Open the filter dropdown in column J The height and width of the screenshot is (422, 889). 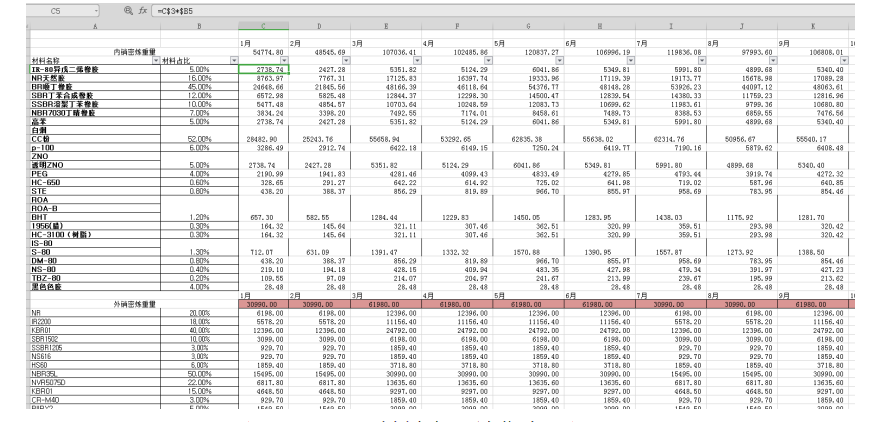(x=773, y=60)
